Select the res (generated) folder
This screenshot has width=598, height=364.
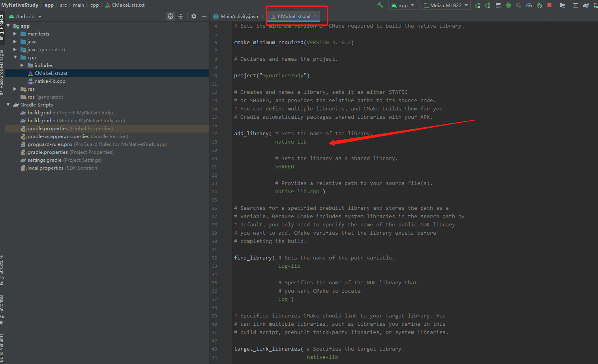(107, 97)
